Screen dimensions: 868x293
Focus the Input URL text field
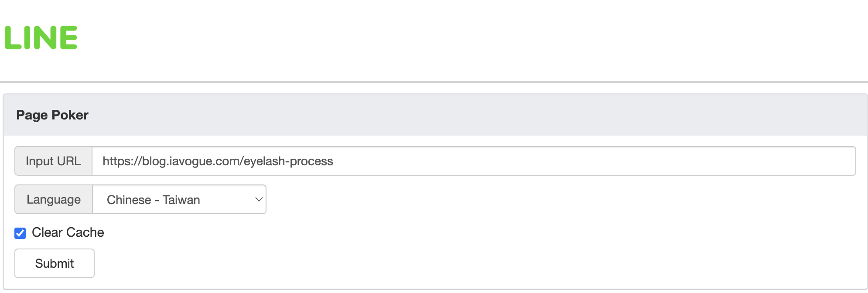474,161
